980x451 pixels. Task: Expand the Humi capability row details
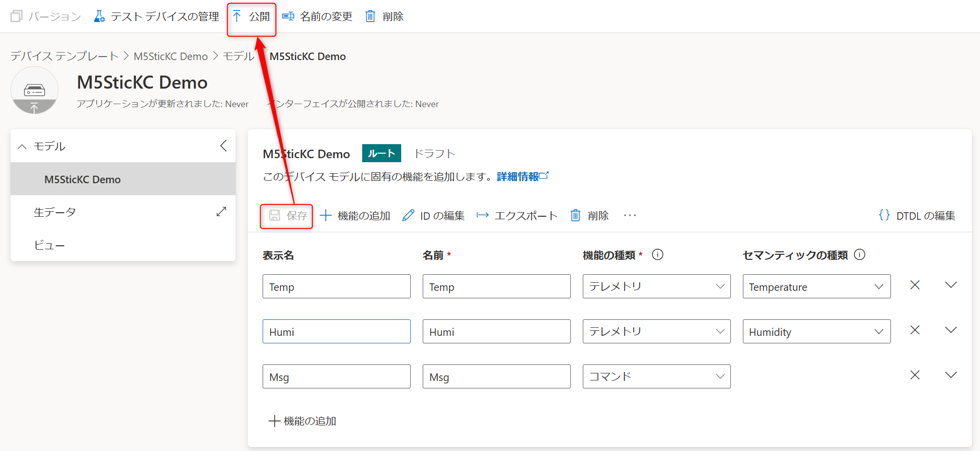click(x=951, y=330)
